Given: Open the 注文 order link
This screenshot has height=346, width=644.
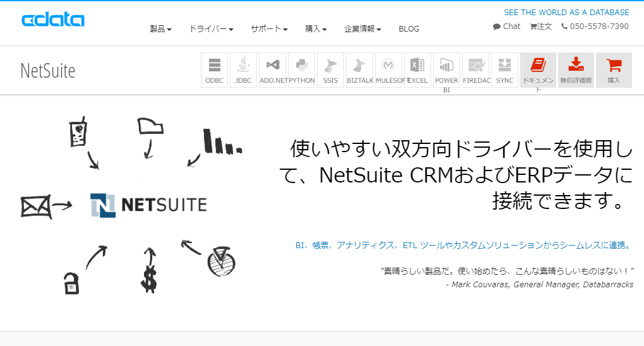Looking at the screenshot, I should (541, 27).
